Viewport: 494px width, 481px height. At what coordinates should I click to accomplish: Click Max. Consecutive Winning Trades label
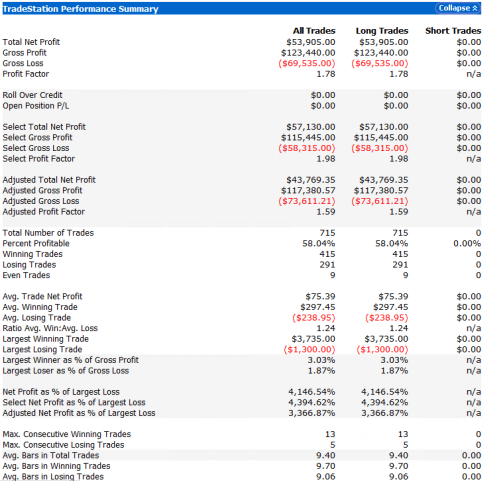(x=67, y=434)
